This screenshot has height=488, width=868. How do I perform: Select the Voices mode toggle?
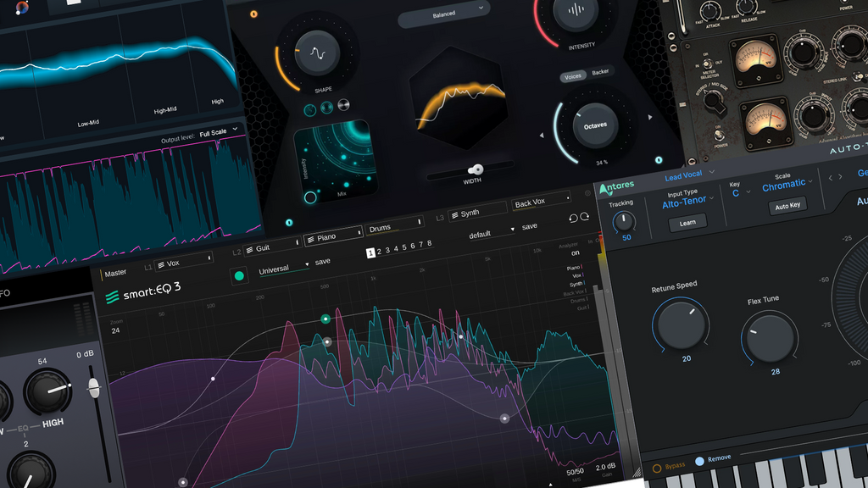(x=572, y=76)
